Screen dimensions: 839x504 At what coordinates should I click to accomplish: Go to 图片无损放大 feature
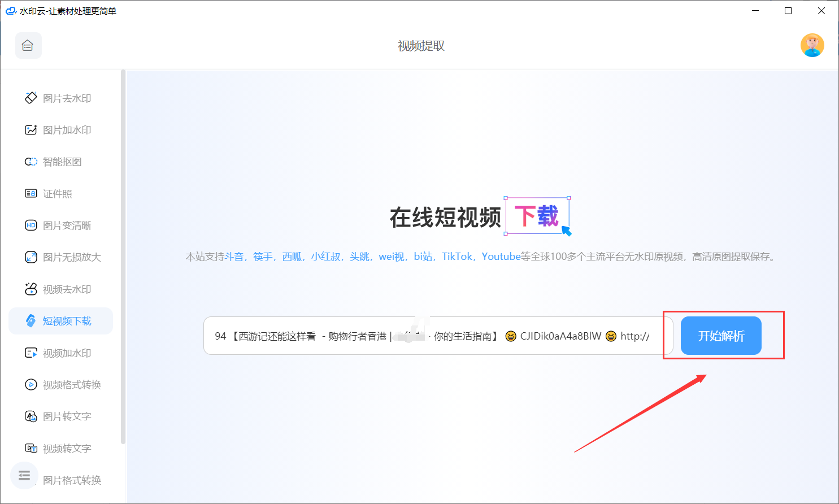click(60, 257)
